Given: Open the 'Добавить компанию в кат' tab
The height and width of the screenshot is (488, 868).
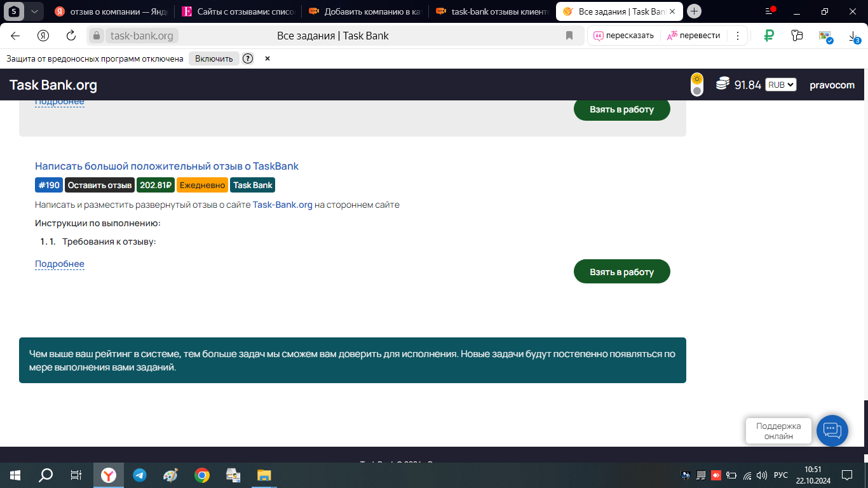Looking at the screenshot, I should 365,11.
